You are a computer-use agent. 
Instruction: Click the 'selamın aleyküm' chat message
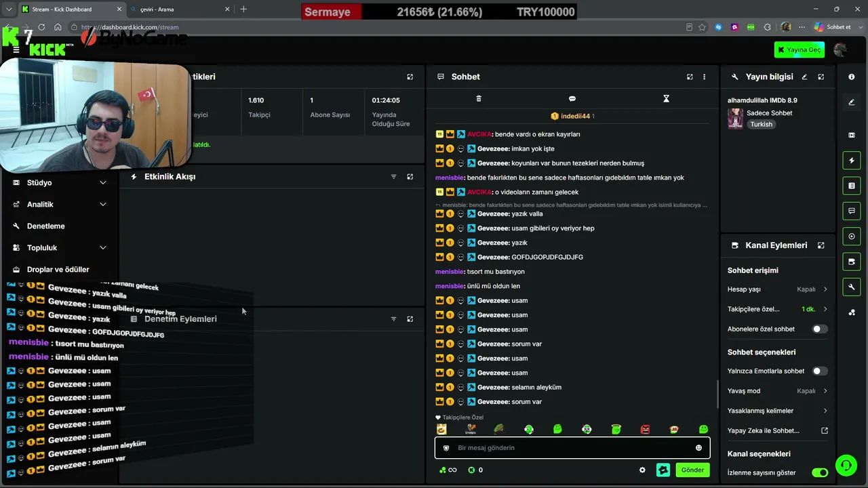tap(536, 388)
